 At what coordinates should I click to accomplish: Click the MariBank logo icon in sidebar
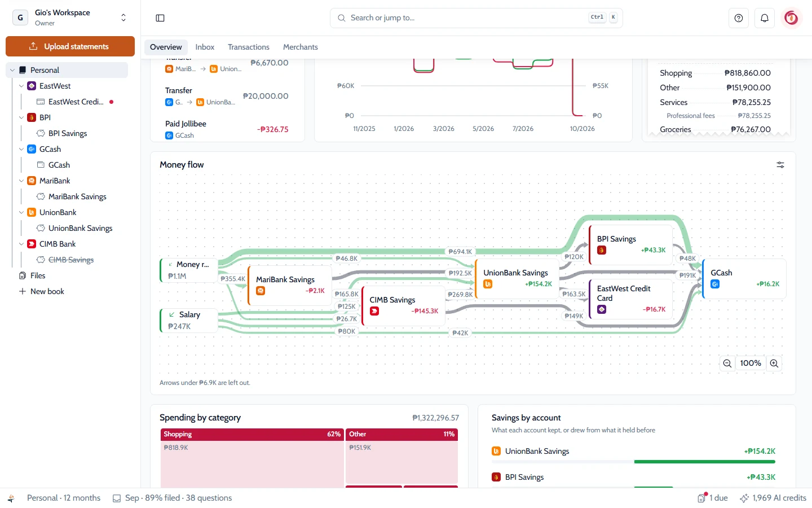(32, 181)
